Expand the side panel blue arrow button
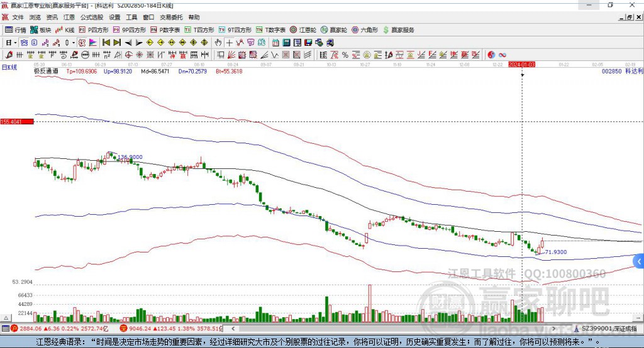This screenshot has height=348, width=644. click(639, 261)
